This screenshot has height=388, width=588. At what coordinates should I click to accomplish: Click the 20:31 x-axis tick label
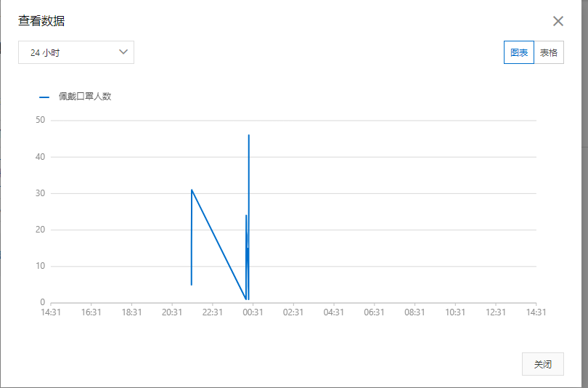(172, 312)
